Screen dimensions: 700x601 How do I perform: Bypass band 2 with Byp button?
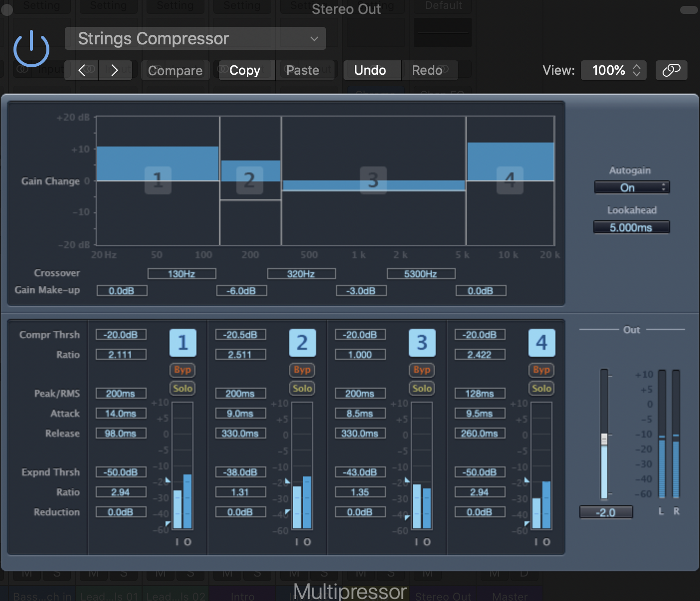pyautogui.click(x=302, y=370)
